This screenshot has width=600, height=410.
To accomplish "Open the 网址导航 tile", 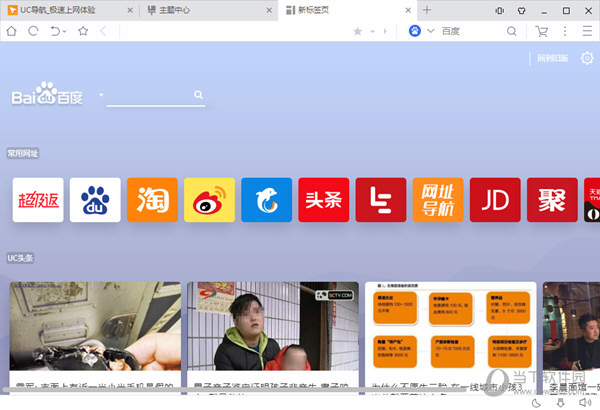I will [x=438, y=200].
